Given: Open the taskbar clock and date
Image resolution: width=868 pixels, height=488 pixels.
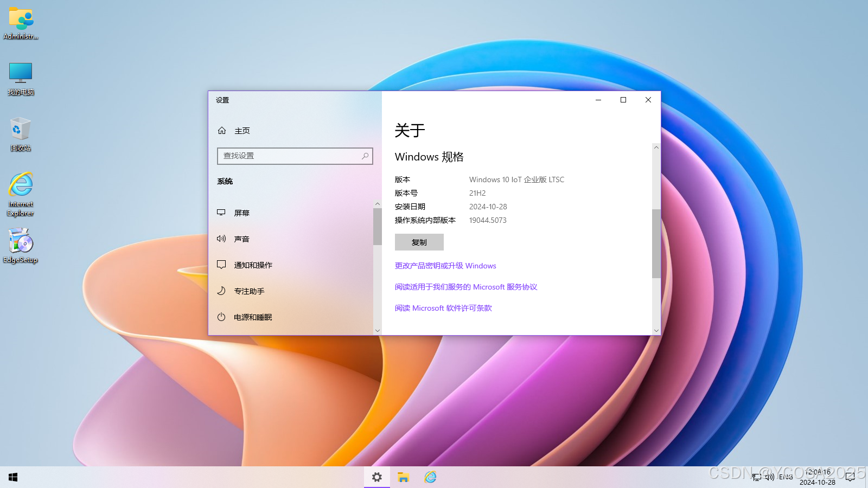Looking at the screenshot, I should (x=818, y=477).
